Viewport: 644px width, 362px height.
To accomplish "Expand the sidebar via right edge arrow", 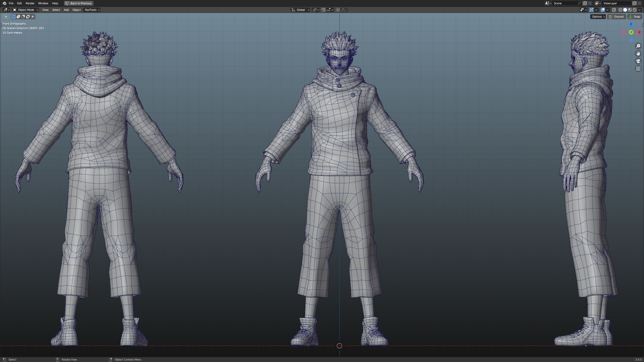I will click(x=643, y=25).
